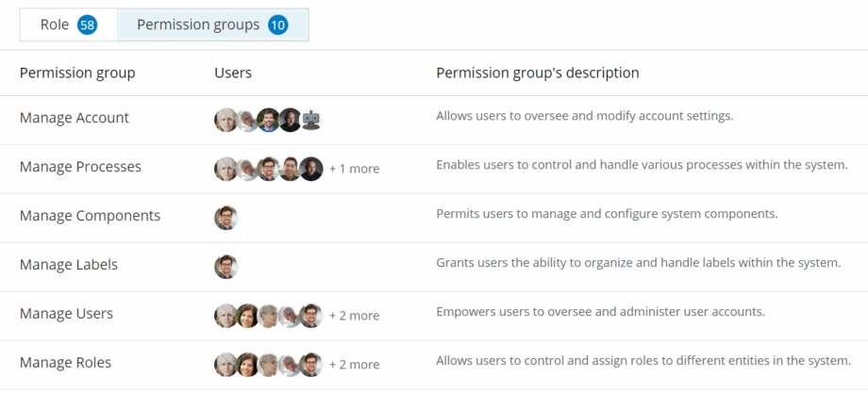
Task: Click the robot avatar in Manage Account row
Action: pos(312,120)
